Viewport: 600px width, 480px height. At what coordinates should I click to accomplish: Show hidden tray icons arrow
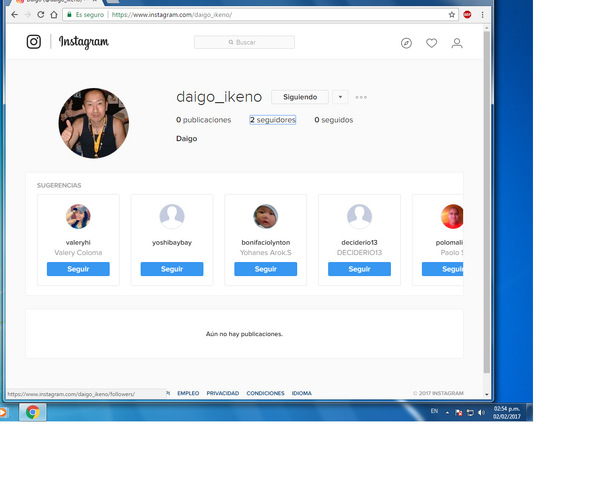tap(447, 413)
